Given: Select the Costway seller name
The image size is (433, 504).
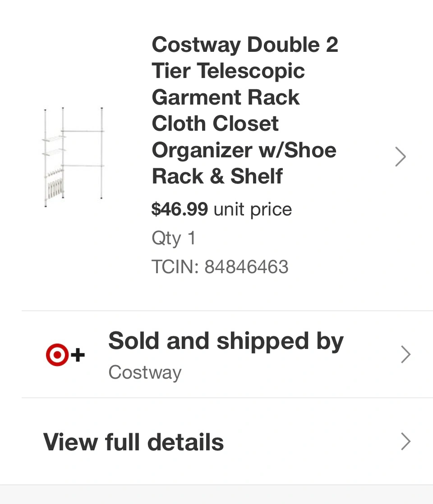Looking at the screenshot, I should 145,372.
